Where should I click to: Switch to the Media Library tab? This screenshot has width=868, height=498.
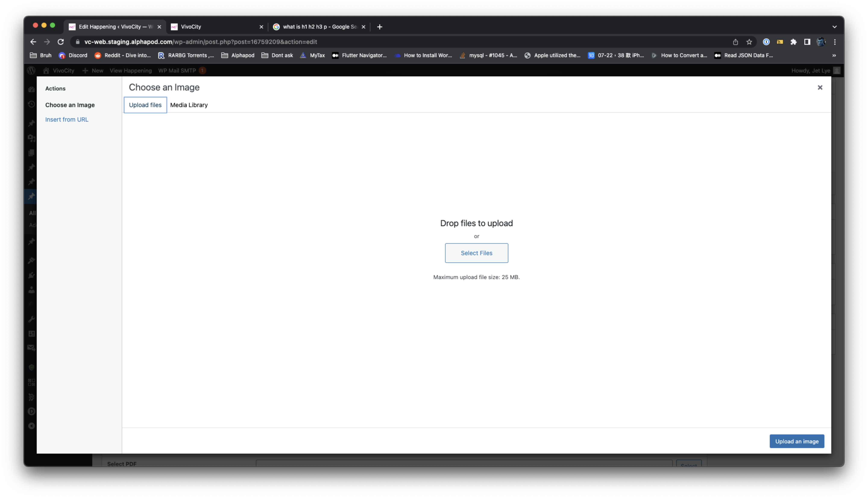(189, 105)
